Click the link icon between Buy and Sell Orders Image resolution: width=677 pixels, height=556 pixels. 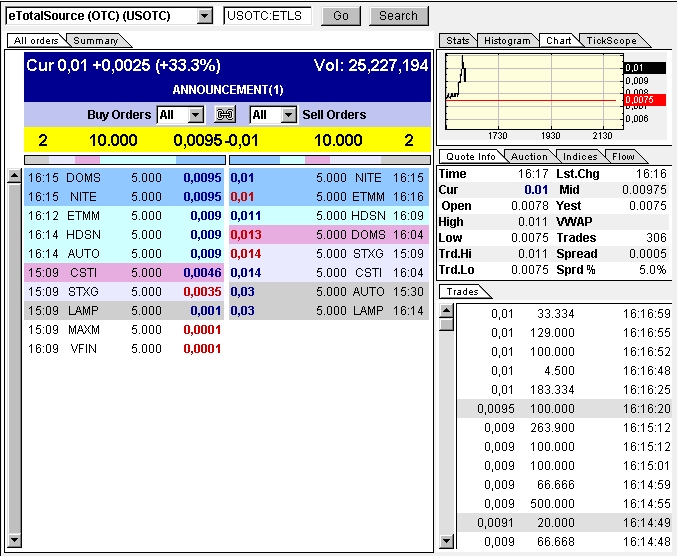[x=225, y=115]
